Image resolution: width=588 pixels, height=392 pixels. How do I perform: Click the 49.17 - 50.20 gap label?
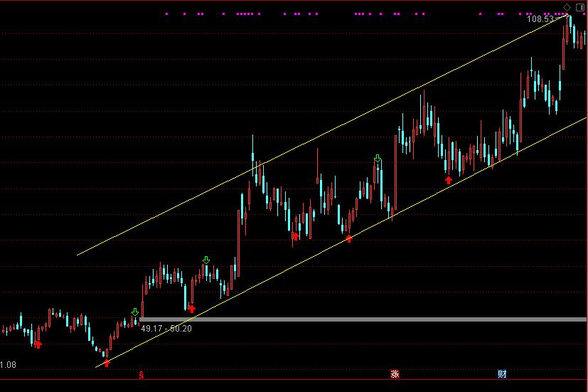click(x=166, y=329)
